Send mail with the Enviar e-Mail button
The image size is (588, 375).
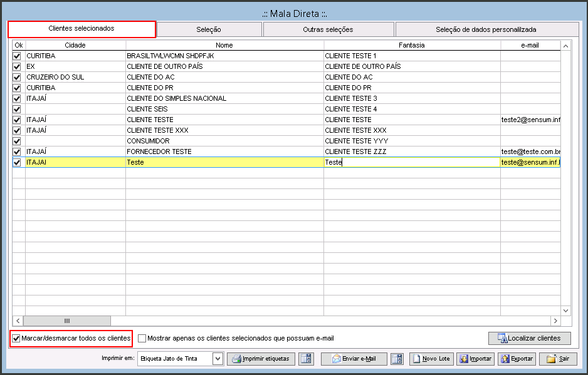coord(354,359)
